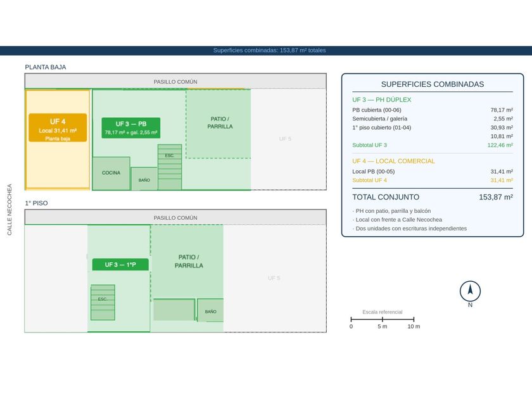This screenshot has width=532, height=399.
Task: Click "31,41 m²" in the Subtotal UF 4 row
Action: click(502, 180)
